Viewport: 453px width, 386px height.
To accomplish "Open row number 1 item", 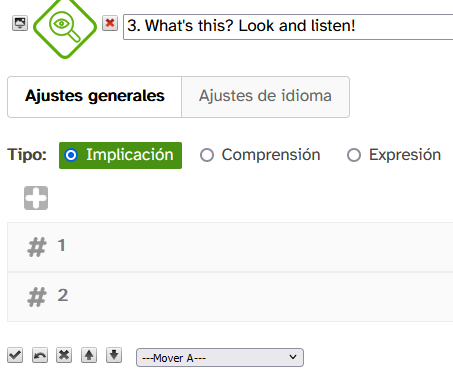I will (230, 247).
